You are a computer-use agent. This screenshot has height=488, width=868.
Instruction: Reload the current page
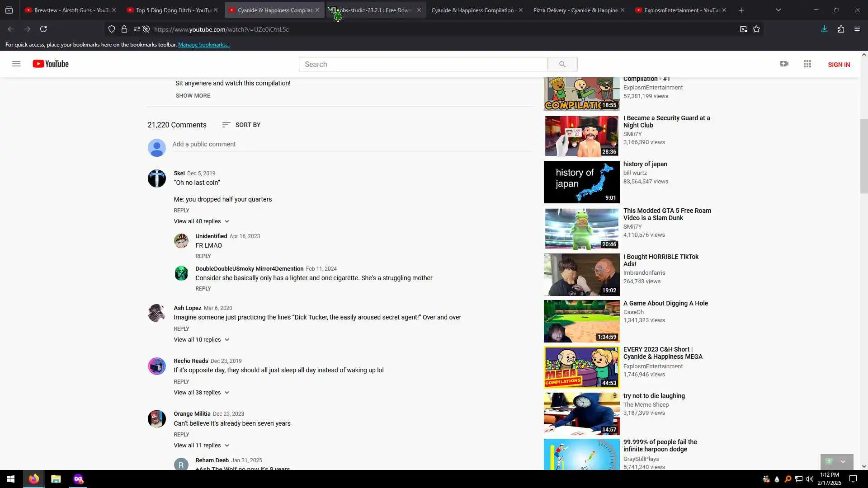click(x=43, y=29)
